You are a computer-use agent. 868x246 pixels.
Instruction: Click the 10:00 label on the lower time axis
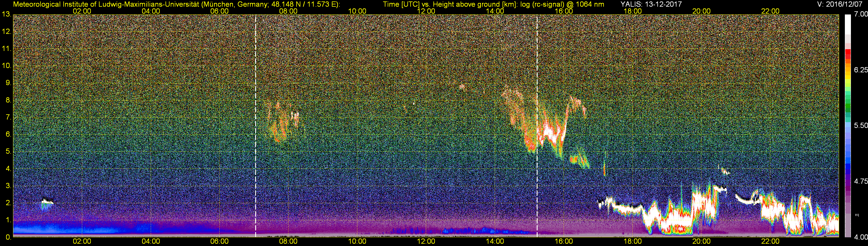[x=357, y=242]
